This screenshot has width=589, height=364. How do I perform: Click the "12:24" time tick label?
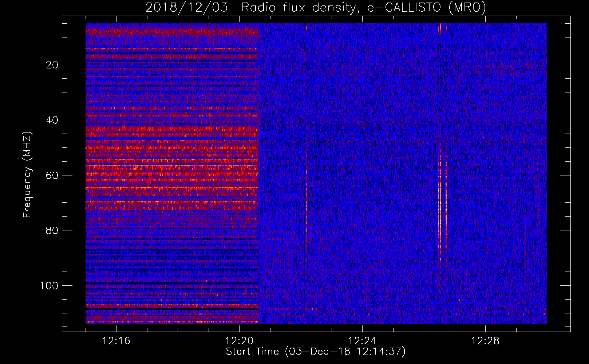[362, 341]
